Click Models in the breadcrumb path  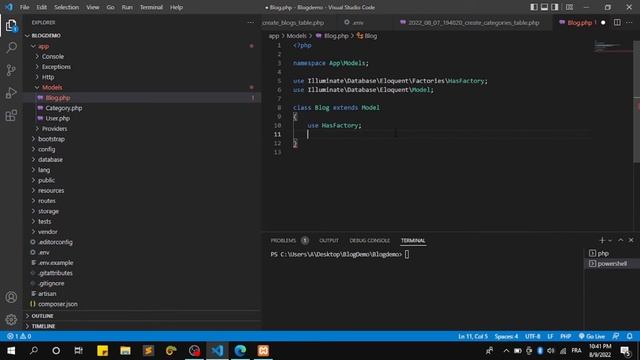296,36
